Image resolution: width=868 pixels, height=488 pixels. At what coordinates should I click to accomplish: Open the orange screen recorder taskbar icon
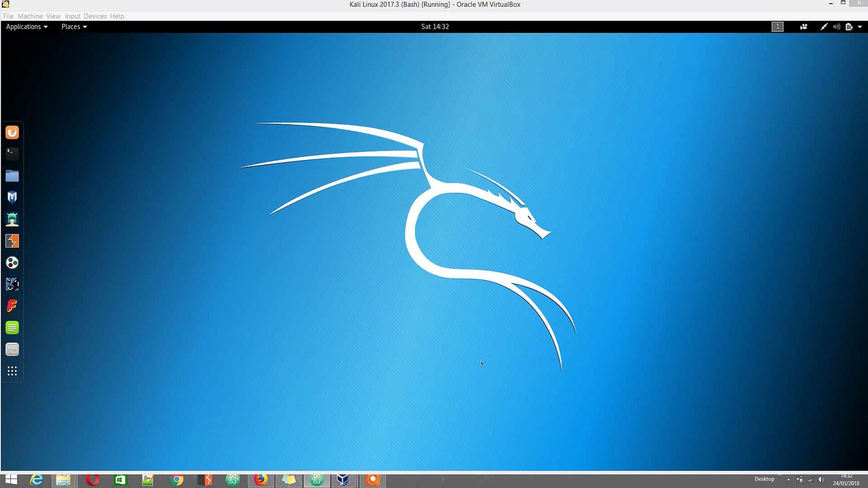[x=372, y=480]
